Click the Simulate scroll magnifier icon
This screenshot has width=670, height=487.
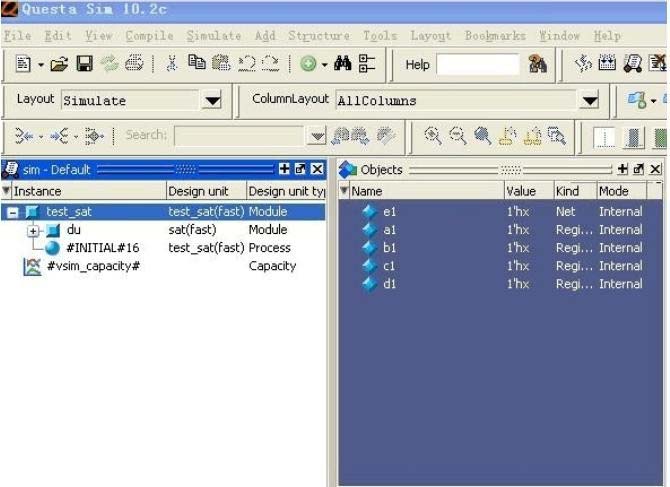[x=632, y=64]
